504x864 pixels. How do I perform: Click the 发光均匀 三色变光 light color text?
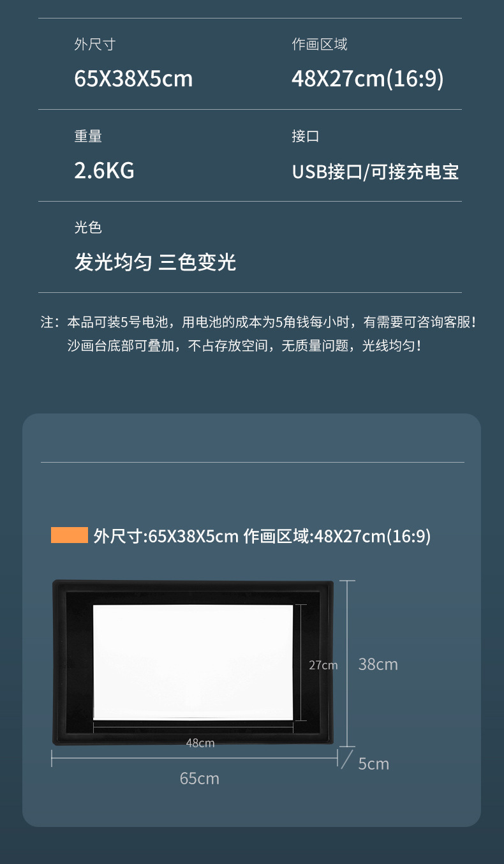click(x=155, y=262)
